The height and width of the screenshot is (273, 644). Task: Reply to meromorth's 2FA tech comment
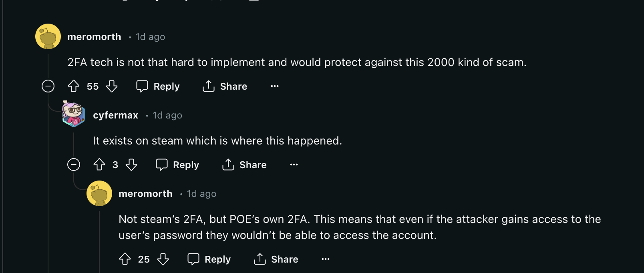pyautogui.click(x=158, y=86)
